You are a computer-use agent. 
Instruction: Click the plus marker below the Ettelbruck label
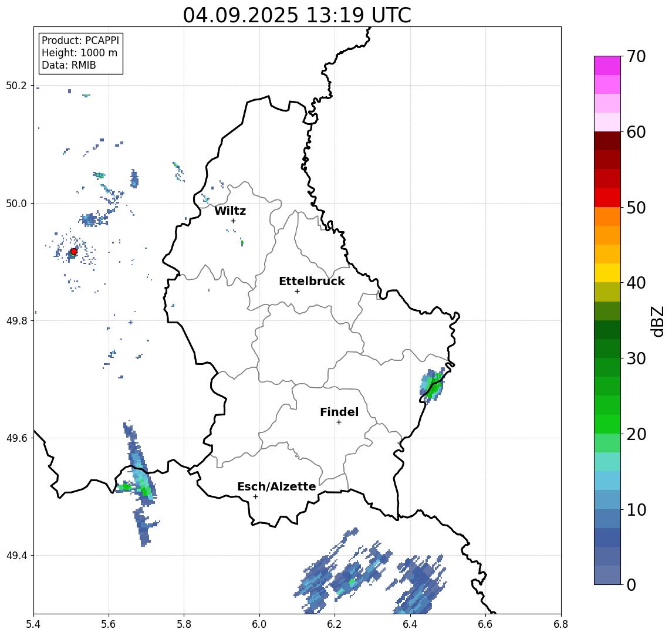click(x=297, y=292)
